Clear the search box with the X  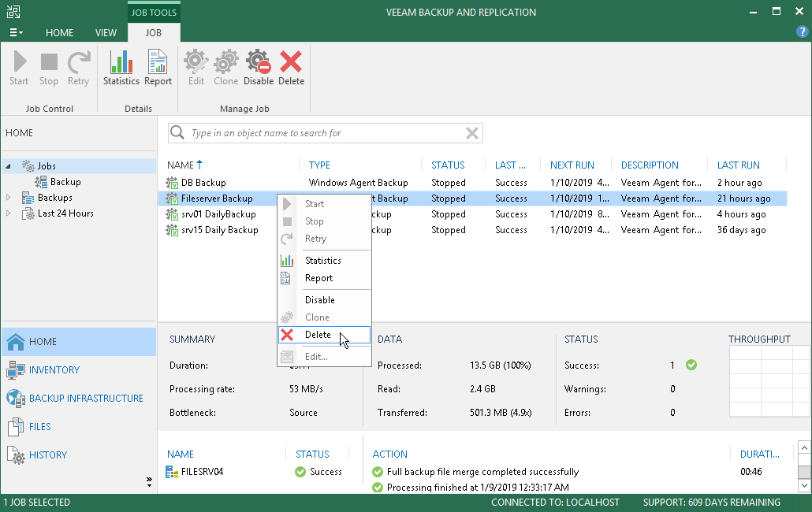click(x=471, y=133)
